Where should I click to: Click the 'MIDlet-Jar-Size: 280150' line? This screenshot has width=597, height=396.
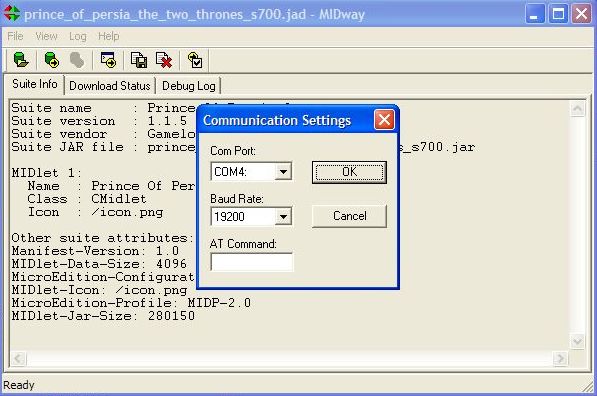[x=103, y=316]
